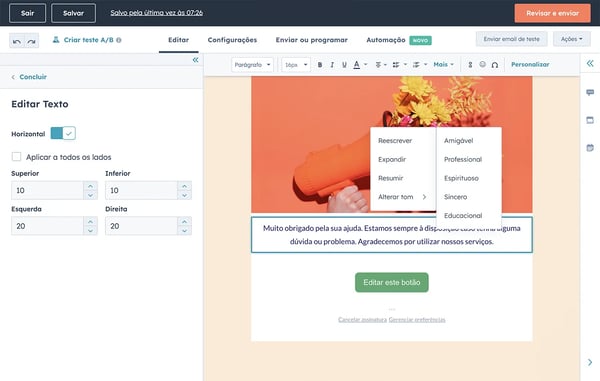
Task: Toggle bold formatting
Action: [x=320, y=65]
